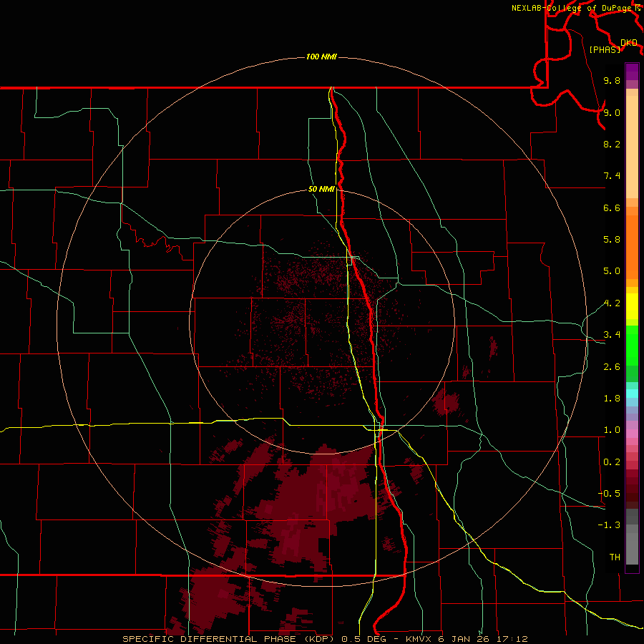Screen dimensions: 644x644
Task: Click the -1.3 value on the scale
Action: 609,525
